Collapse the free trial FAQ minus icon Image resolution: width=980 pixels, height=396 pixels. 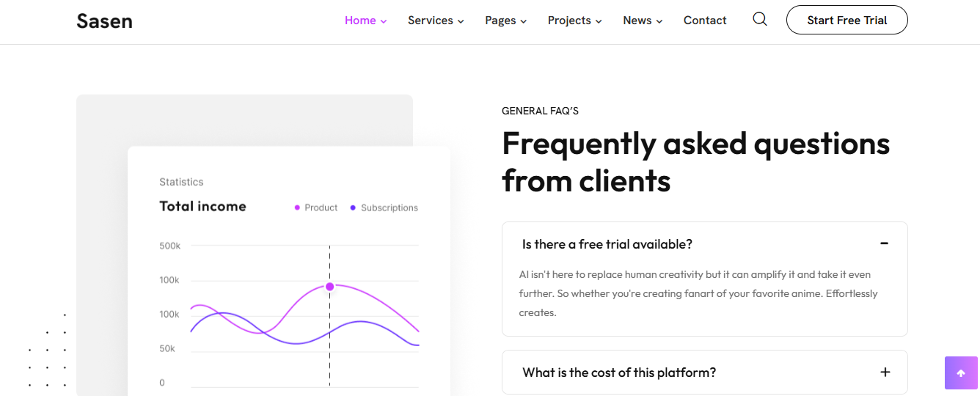(x=885, y=243)
